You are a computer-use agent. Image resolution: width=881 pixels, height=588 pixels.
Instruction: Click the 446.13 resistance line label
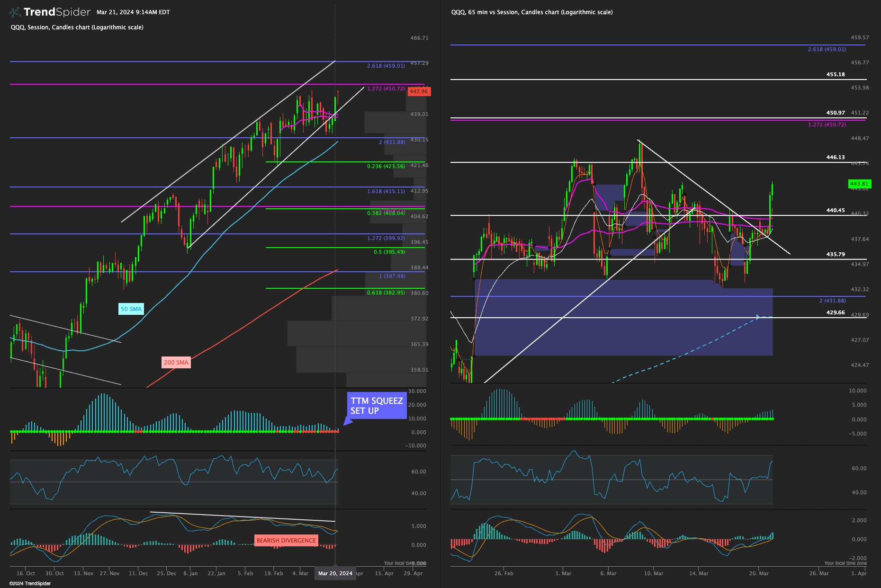click(836, 157)
